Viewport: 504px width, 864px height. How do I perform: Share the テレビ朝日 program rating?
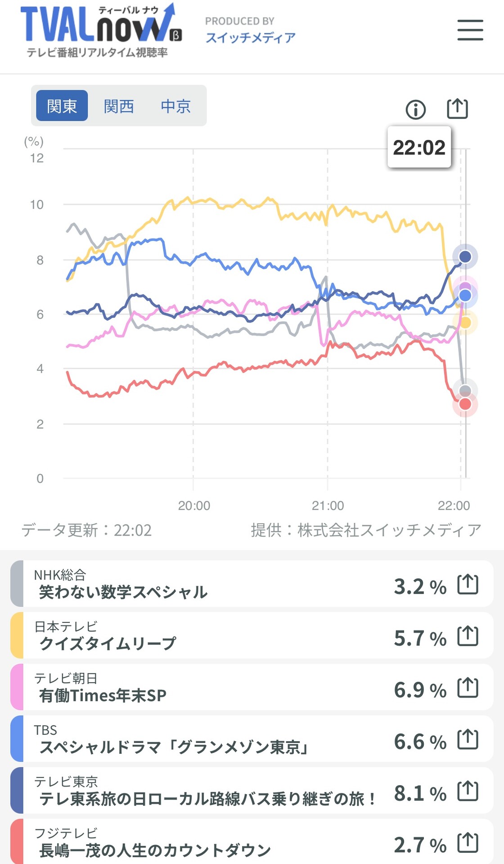coord(468,688)
